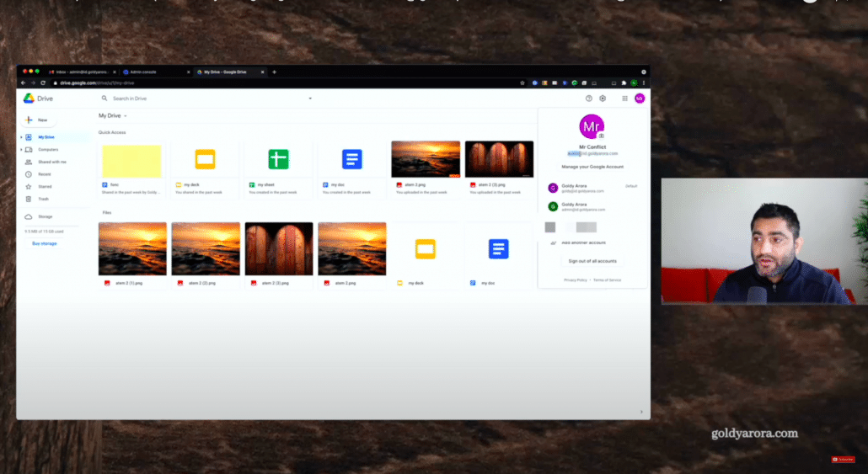Click Manage your Google Account button
The height and width of the screenshot is (474, 868).
[x=592, y=167]
